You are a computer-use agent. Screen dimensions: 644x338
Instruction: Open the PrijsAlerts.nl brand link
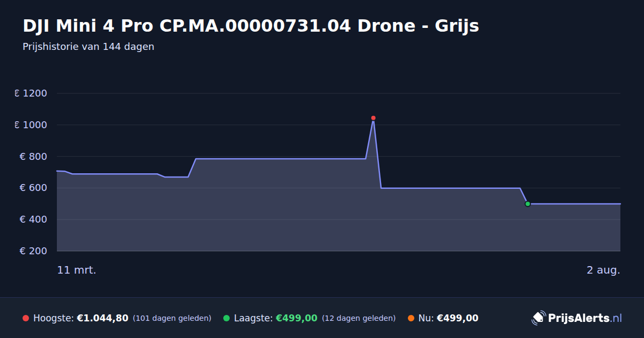577,318
